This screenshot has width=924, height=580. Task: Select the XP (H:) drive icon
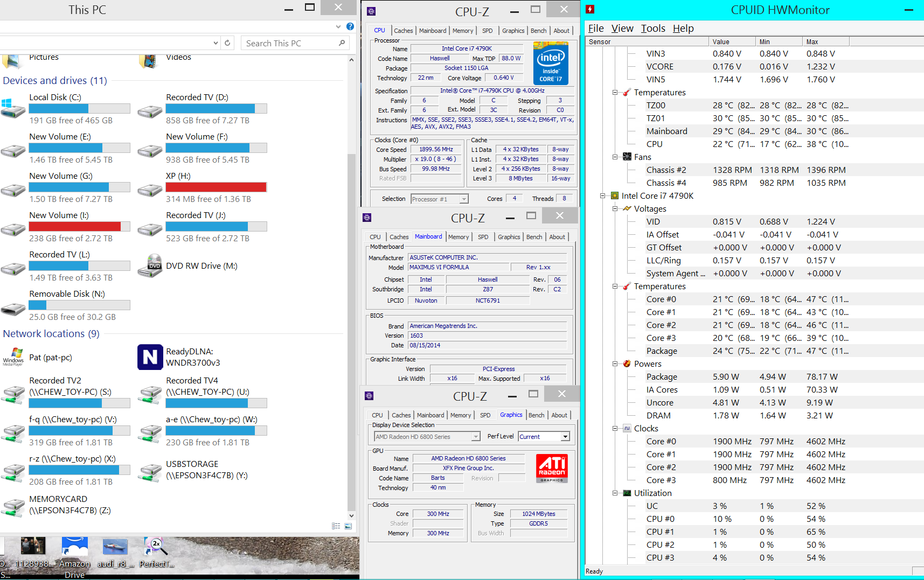[x=150, y=190]
